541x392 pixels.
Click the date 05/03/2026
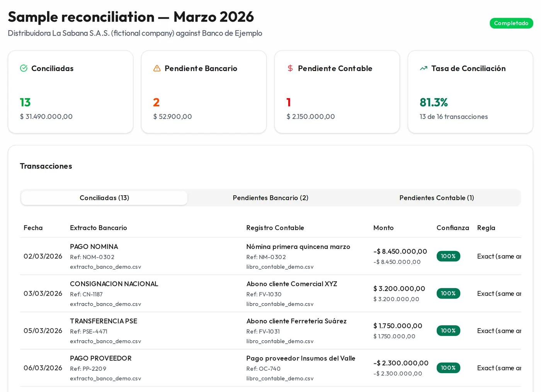click(x=43, y=331)
